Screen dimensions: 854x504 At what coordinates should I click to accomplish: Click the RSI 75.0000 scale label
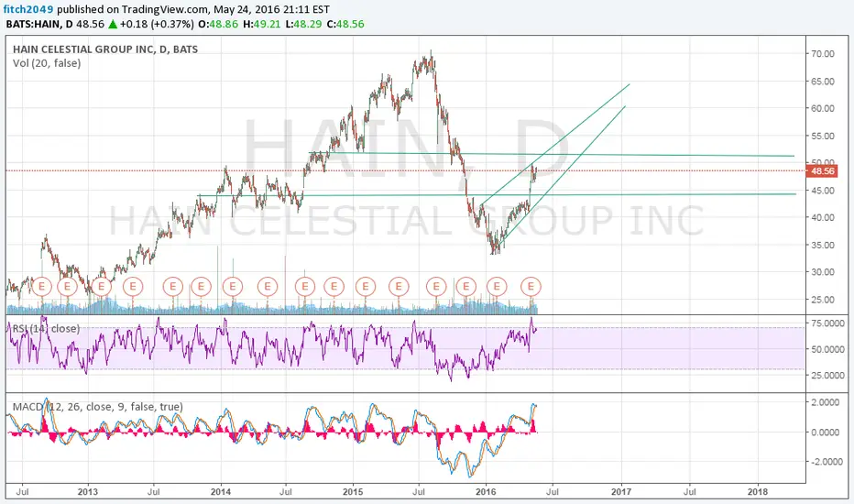click(x=827, y=323)
